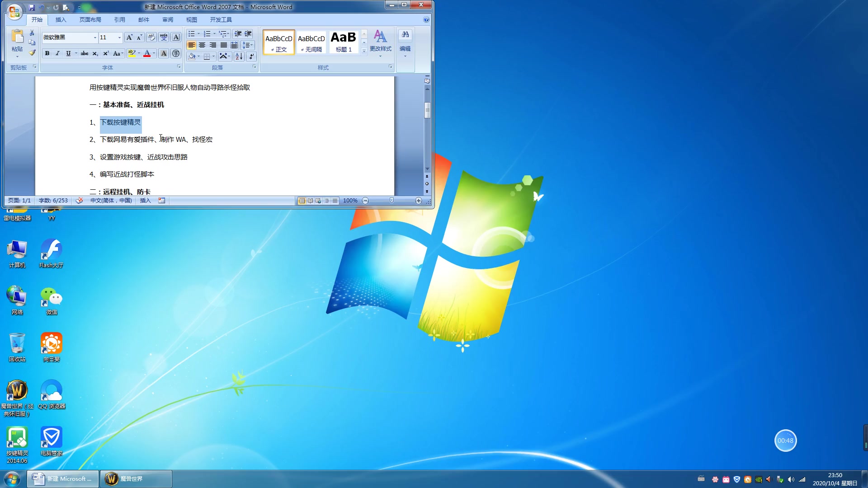This screenshot has width=868, height=488.
Task: Switch to the 页面布局 ribbon tab
Action: click(90, 19)
